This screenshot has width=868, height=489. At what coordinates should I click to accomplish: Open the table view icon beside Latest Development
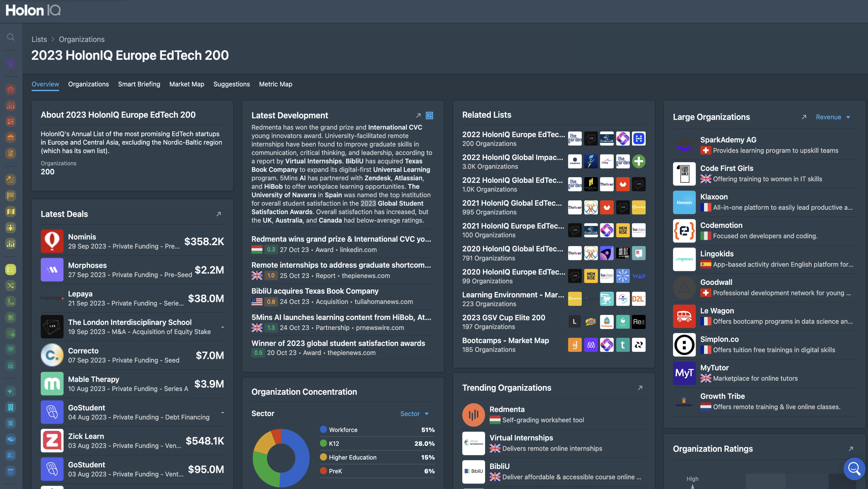tap(430, 115)
